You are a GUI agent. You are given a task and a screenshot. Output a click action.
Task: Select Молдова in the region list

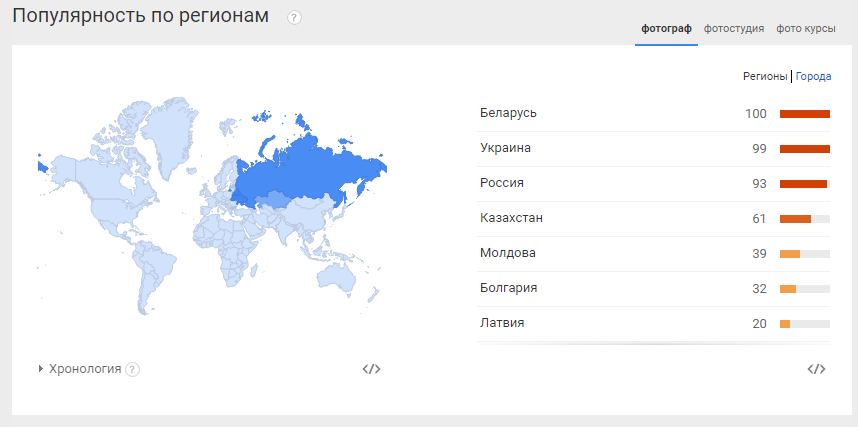click(653, 254)
